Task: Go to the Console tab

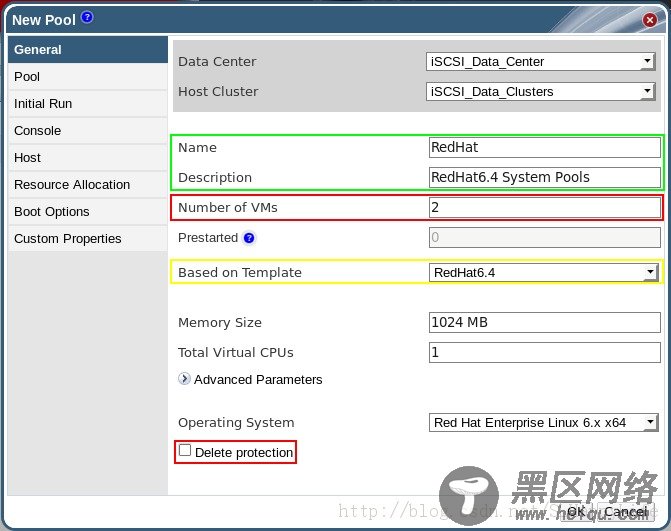Action: tap(88, 131)
